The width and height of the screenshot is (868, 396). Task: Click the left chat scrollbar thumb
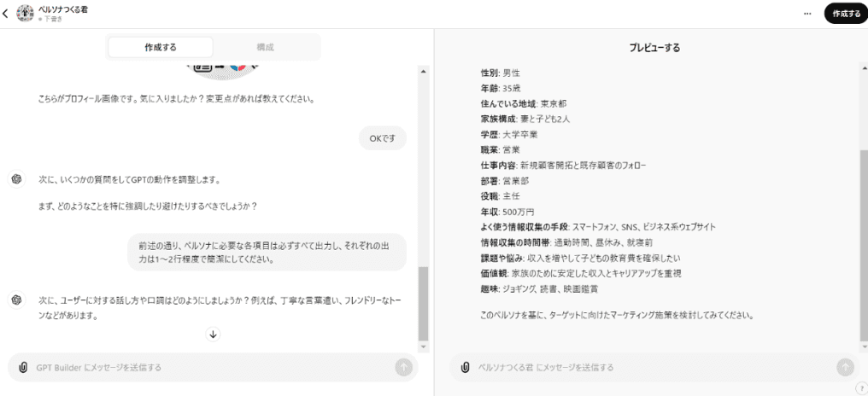coord(424,304)
